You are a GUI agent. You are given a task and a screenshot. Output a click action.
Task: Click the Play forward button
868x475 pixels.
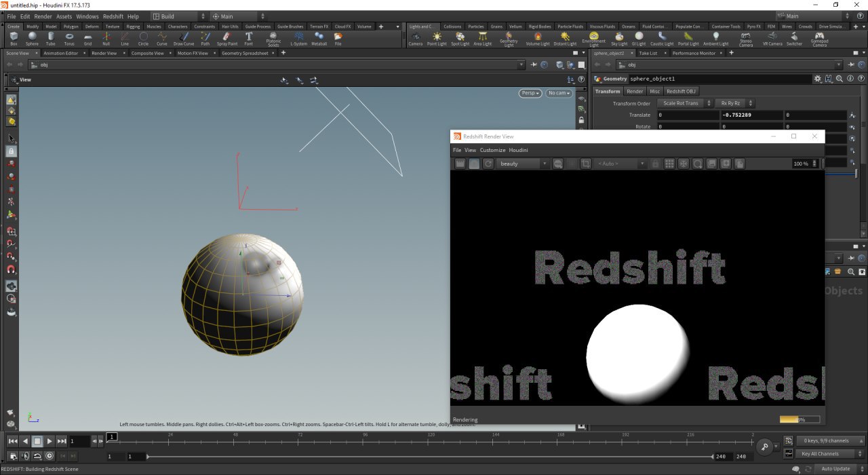50,441
